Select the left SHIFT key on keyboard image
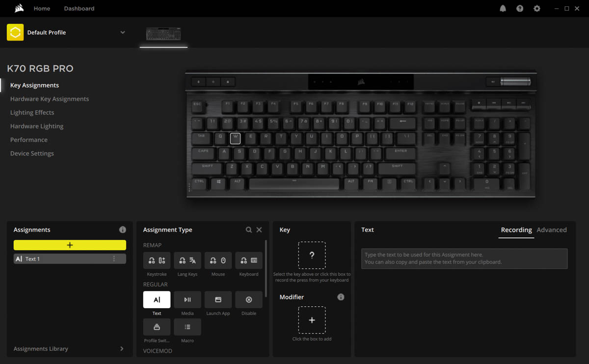589x364 pixels. pos(207,168)
